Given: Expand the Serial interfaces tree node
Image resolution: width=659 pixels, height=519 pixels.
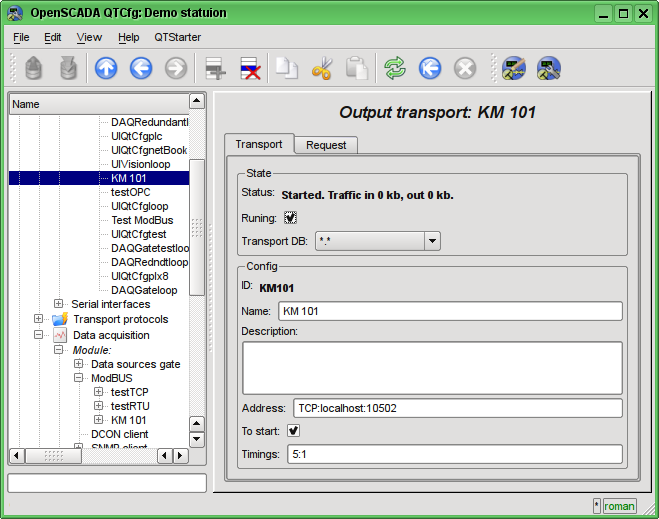Looking at the screenshot, I should click(x=58, y=304).
